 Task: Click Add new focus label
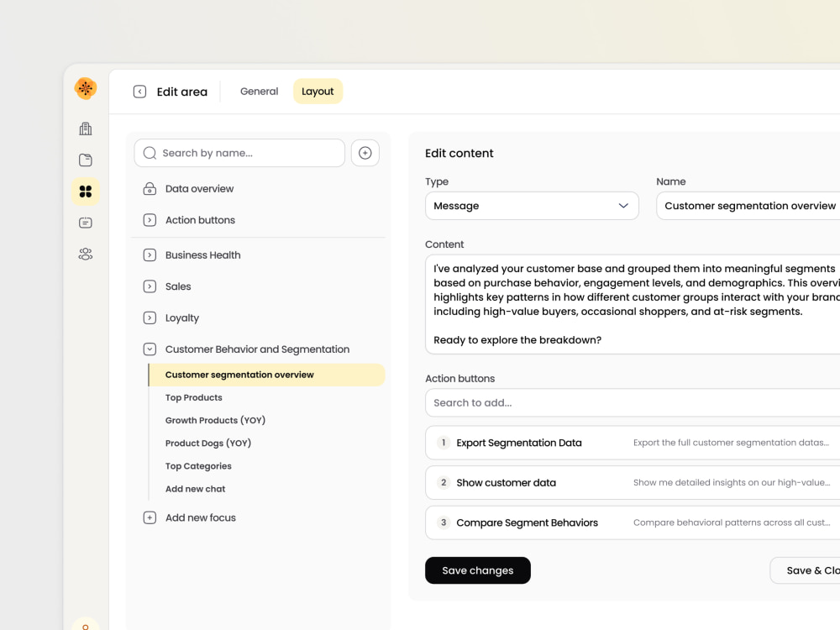point(201,517)
